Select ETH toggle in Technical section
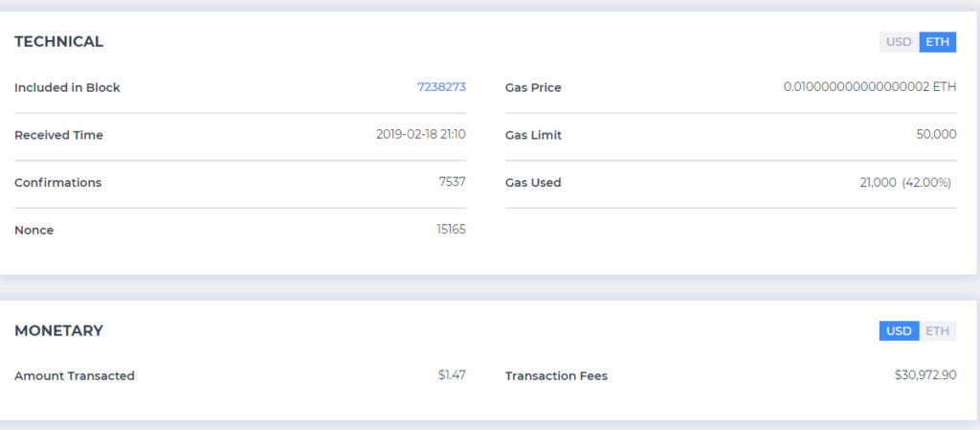Screen dimensions: 980x430 pos(937,42)
